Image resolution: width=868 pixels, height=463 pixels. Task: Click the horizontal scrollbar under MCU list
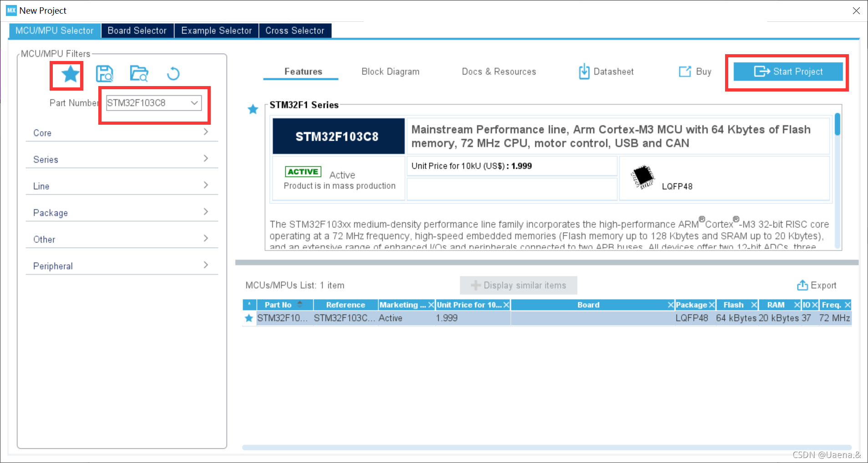[x=547, y=448]
